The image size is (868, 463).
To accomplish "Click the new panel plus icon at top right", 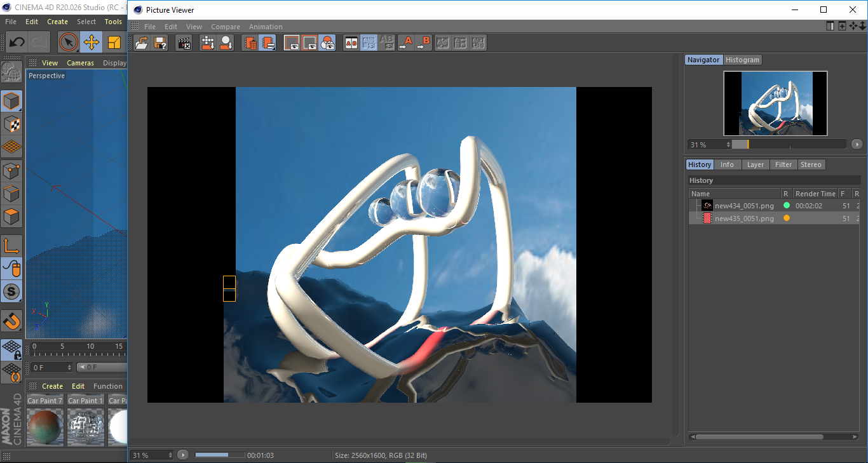I will tap(842, 26).
